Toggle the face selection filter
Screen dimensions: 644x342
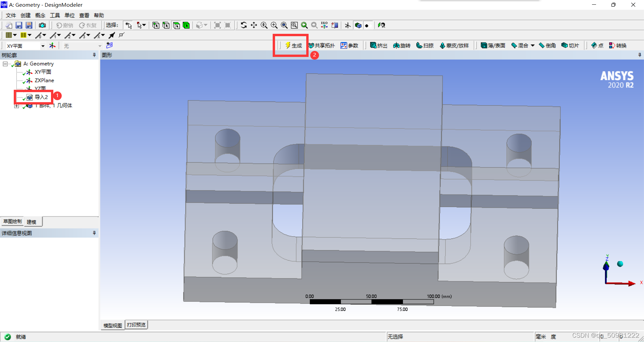coord(176,25)
